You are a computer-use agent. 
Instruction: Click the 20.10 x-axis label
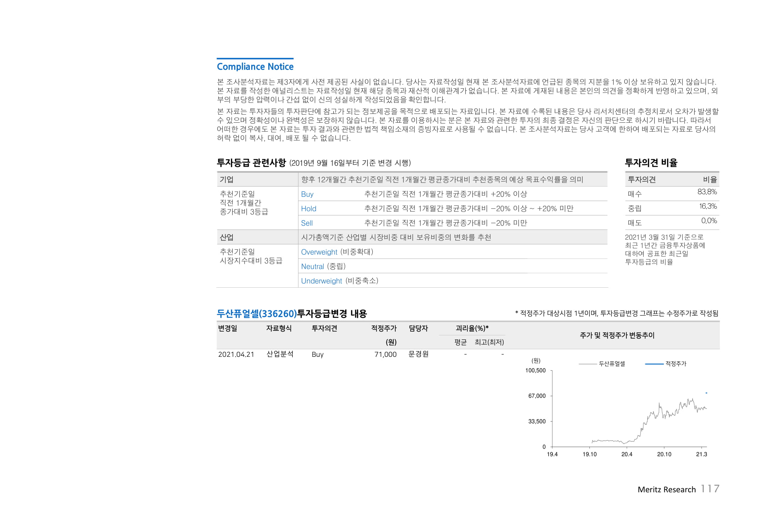pyautogui.click(x=664, y=454)
